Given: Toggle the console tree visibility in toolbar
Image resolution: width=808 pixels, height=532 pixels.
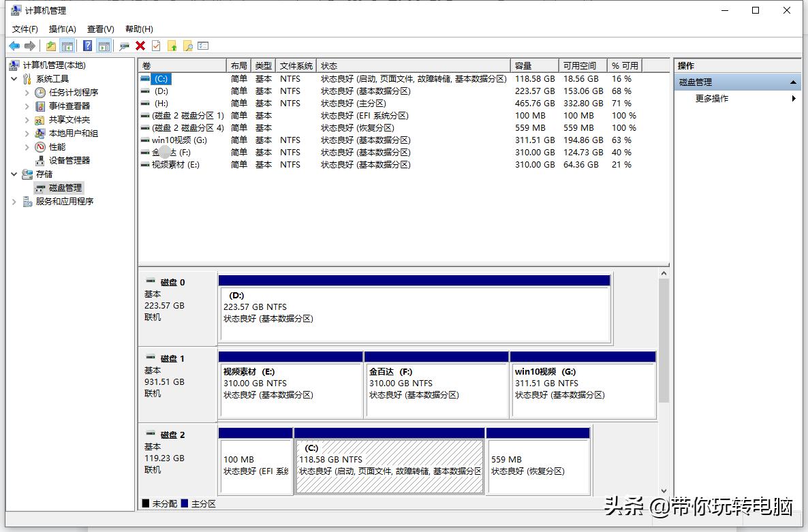Looking at the screenshot, I should (x=67, y=45).
